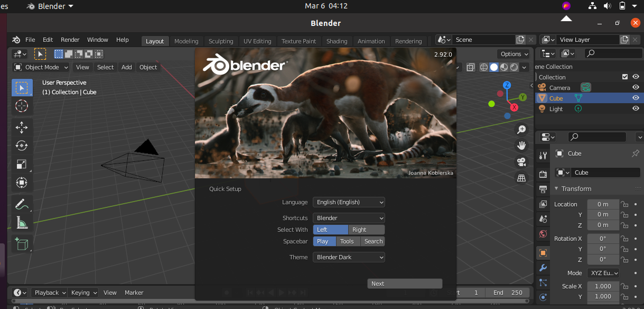The height and width of the screenshot is (309, 644).
Task: Collapse the Transform panel
Action: click(x=576, y=189)
